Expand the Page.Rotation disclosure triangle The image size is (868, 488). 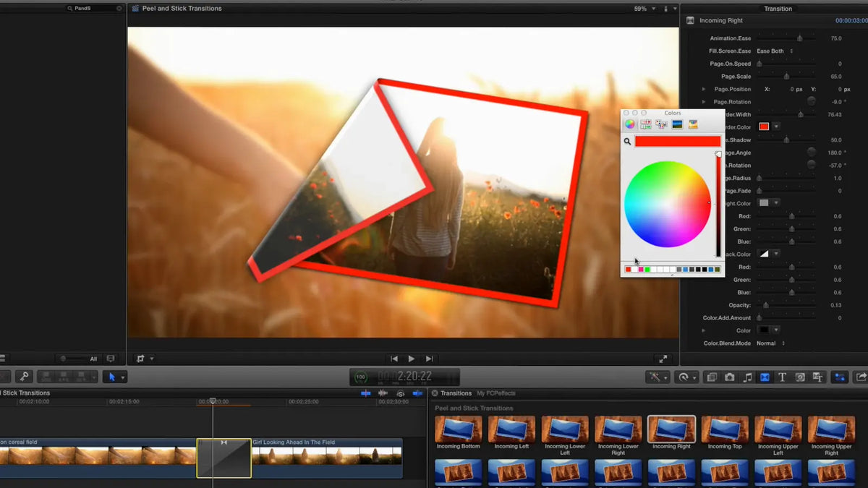(704, 102)
